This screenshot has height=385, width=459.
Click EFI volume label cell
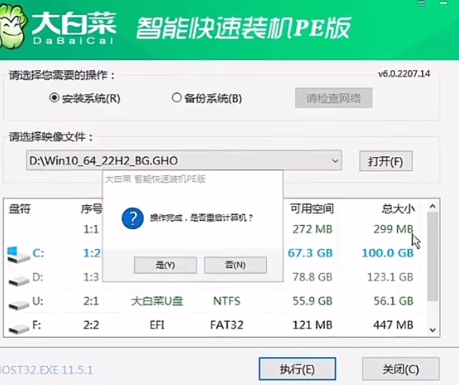click(157, 325)
